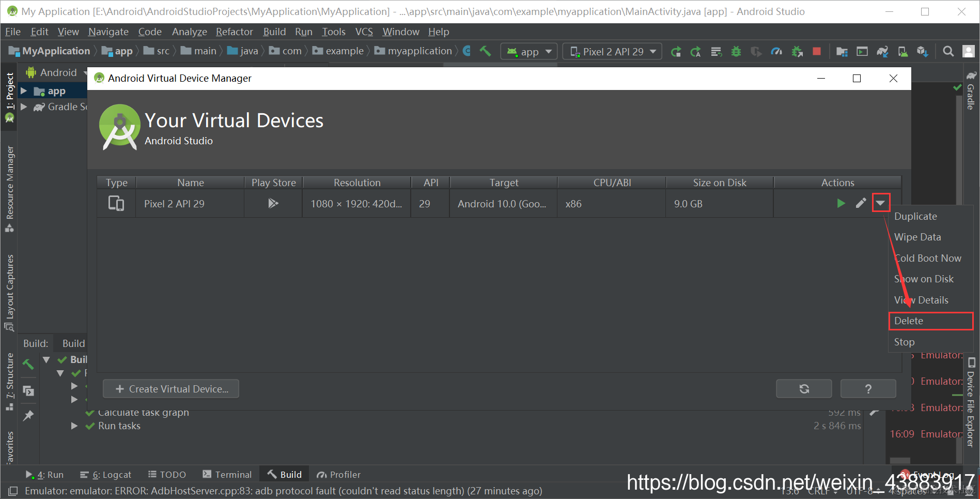Open the TODO tool window tab
The image size is (980, 499).
[x=167, y=474]
